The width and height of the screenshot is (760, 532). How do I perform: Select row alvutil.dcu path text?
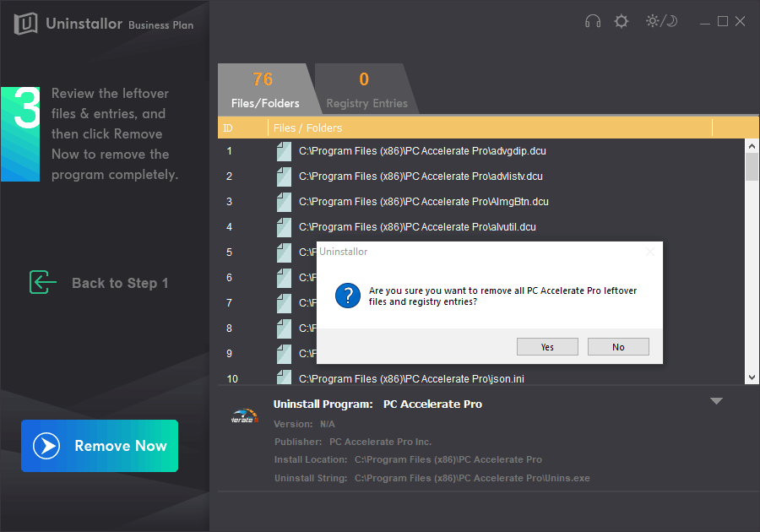click(x=417, y=227)
